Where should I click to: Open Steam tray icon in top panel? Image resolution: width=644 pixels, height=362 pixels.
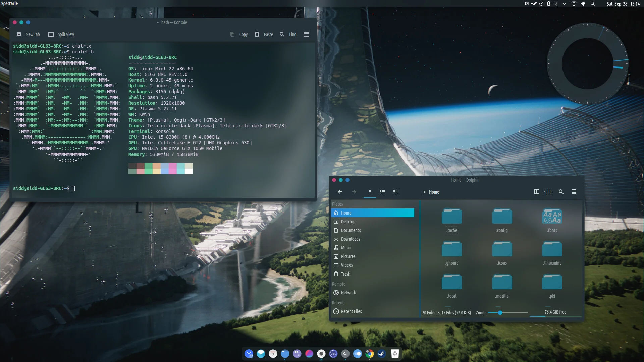[x=534, y=4]
